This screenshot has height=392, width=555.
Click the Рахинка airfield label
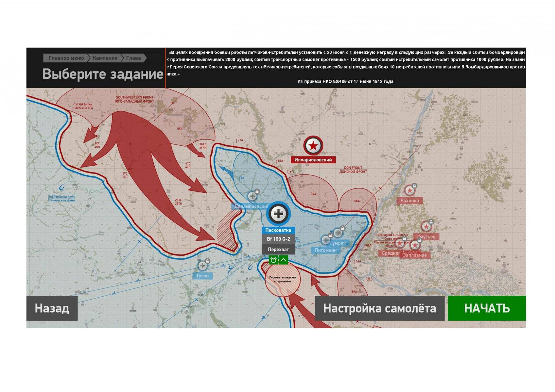pos(409,201)
